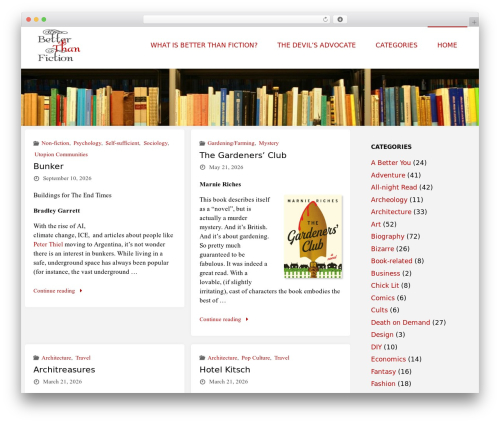Open the Comics category
Screen dimensions: 500x423
coord(383,298)
